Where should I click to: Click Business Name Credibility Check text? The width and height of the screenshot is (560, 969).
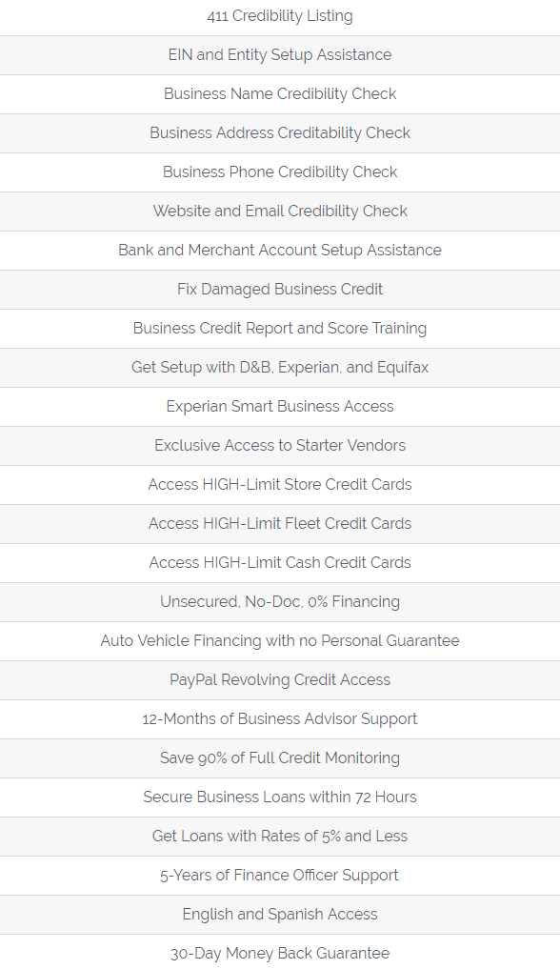pyautogui.click(x=280, y=94)
